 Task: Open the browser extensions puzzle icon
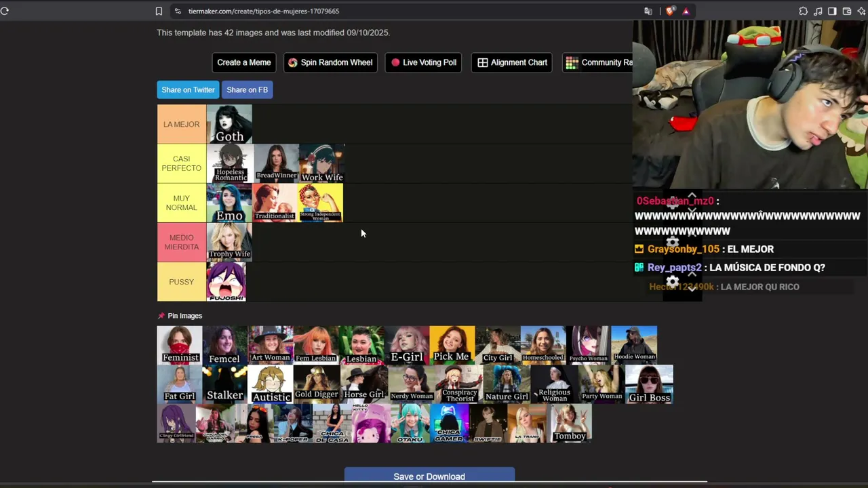coord(804,11)
